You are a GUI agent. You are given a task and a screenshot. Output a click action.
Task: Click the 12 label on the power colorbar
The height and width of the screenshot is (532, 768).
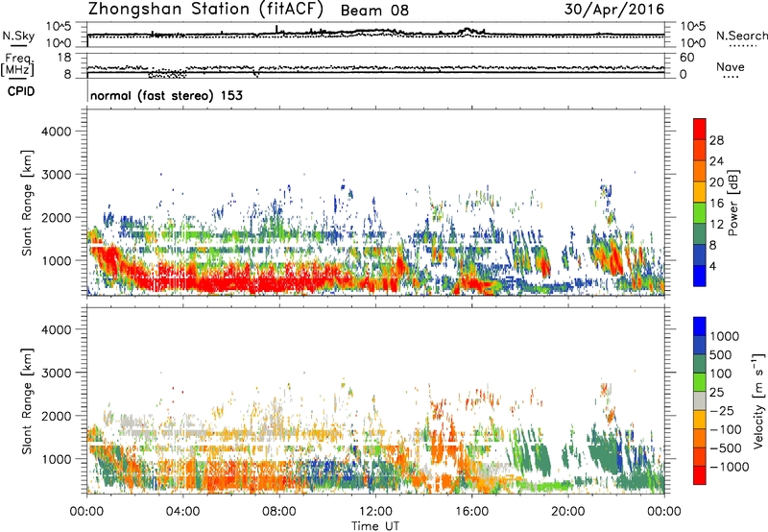pyautogui.click(x=716, y=225)
